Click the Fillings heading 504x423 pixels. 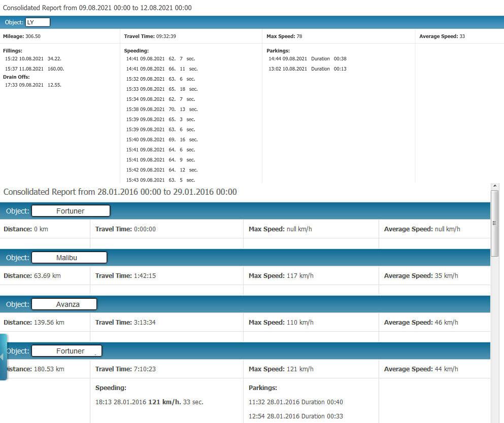(x=13, y=51)
